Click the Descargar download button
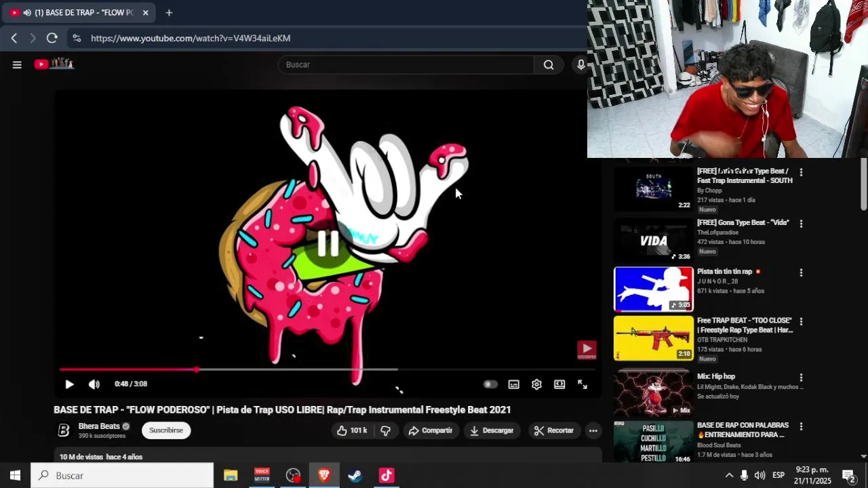Viewport: 868px width, 488px height. 492,430
